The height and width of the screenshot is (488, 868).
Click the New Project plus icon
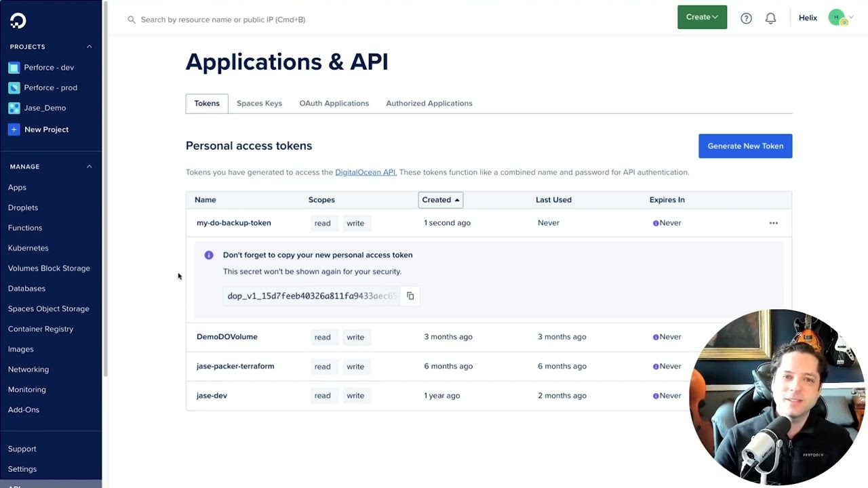(14, 129)
